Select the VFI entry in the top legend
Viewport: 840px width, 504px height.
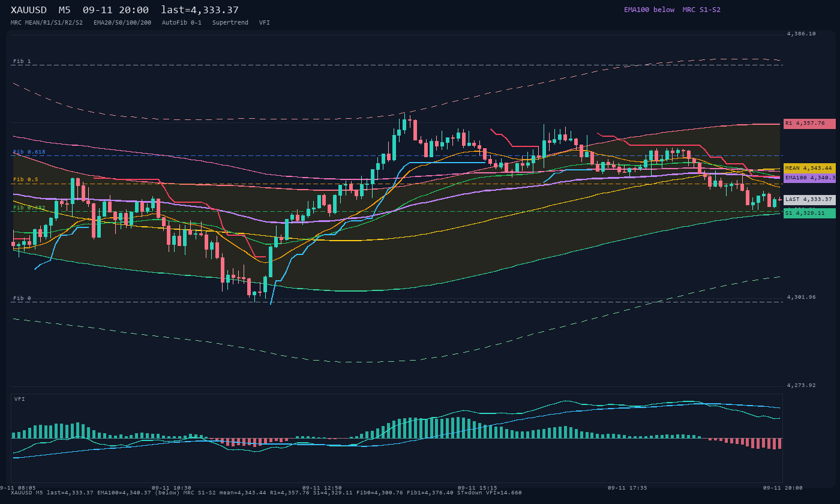(x=265, y=22)
